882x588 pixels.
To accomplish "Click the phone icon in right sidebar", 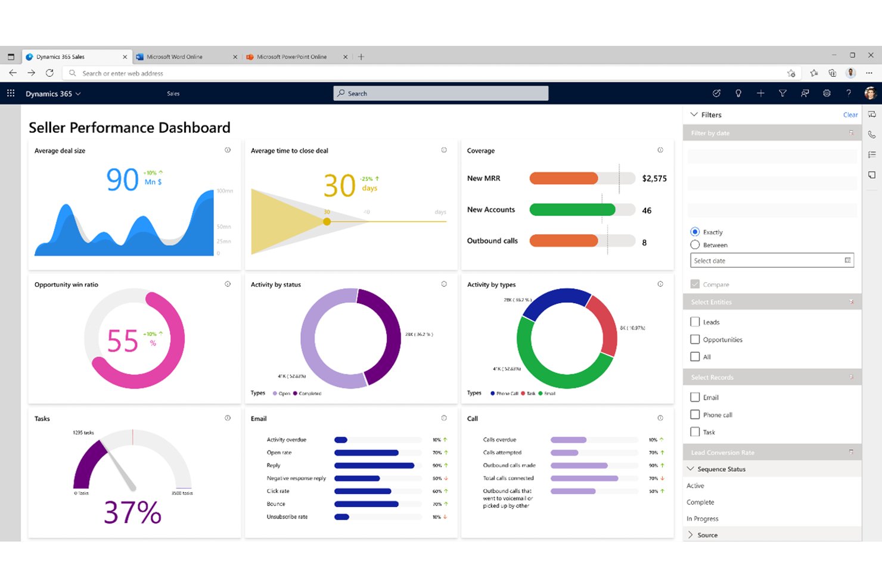I will 872,135.
